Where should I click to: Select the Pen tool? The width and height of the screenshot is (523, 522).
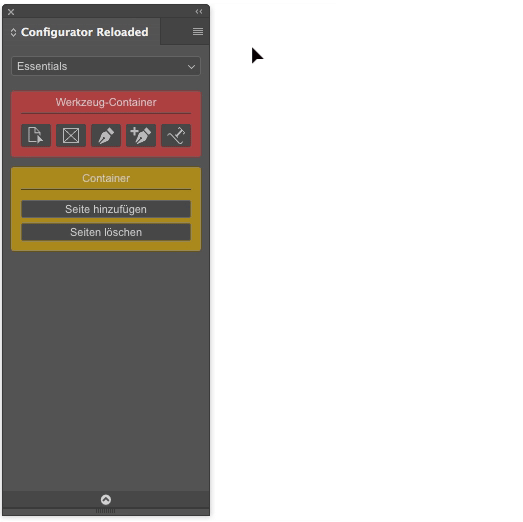tap(106, 135)
